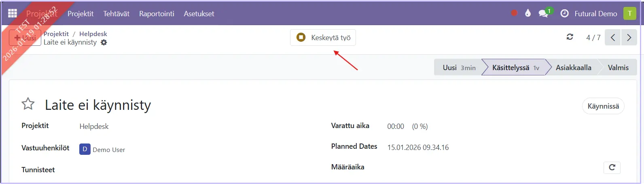Click the droplet debug icon
Screen dimensions: 644x184
527,13
